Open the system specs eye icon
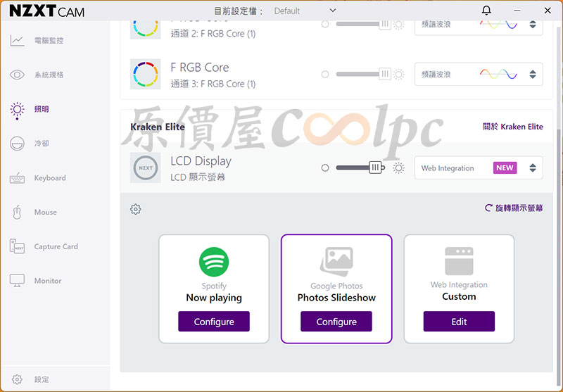 click(17, 75)
